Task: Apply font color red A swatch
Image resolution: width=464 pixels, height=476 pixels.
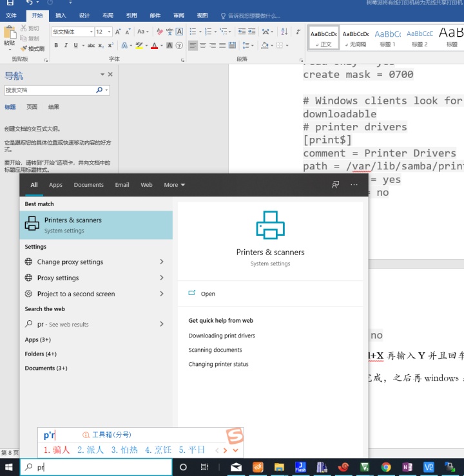Action: point(154,46)
